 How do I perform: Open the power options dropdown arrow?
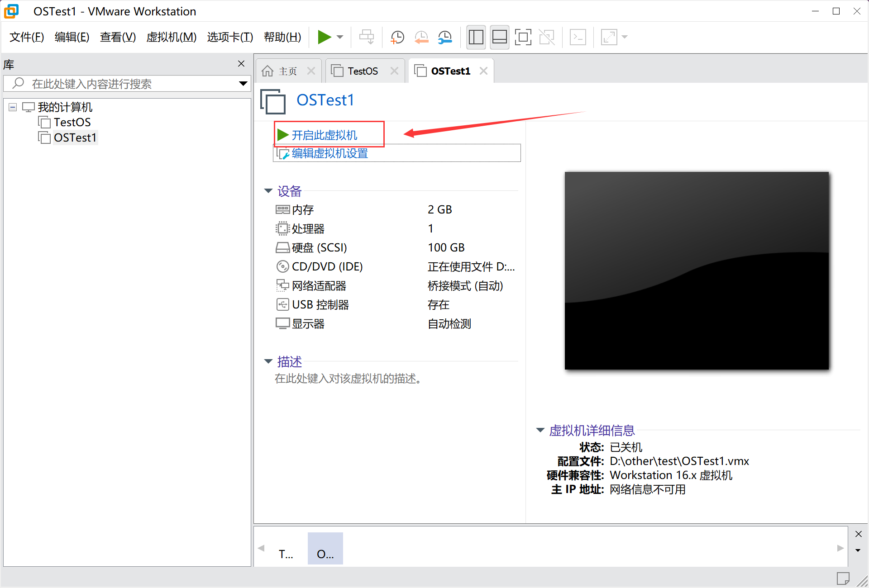tap(340, 37)
